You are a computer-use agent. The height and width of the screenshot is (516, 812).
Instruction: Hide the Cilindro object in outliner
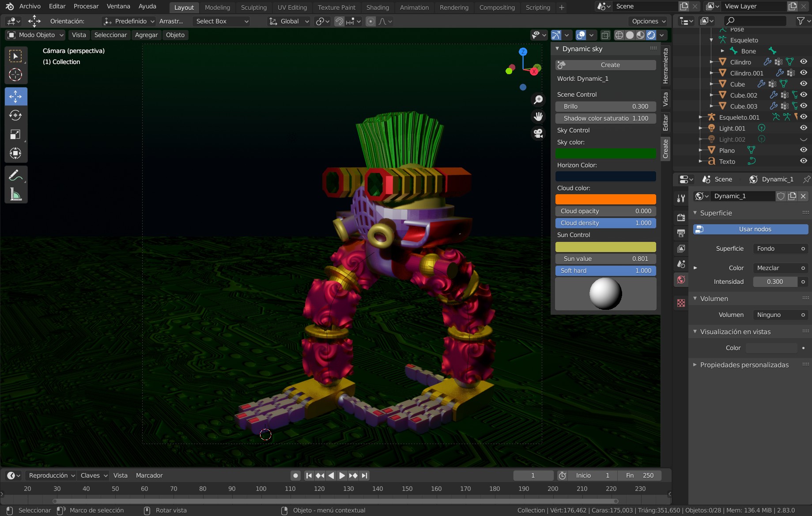[804, 62]
